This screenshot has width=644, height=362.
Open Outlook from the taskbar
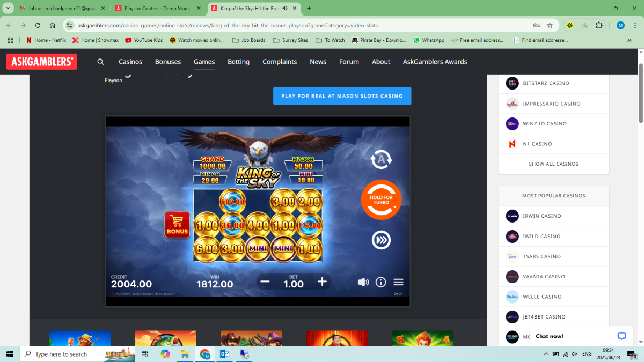click(225, 354)
